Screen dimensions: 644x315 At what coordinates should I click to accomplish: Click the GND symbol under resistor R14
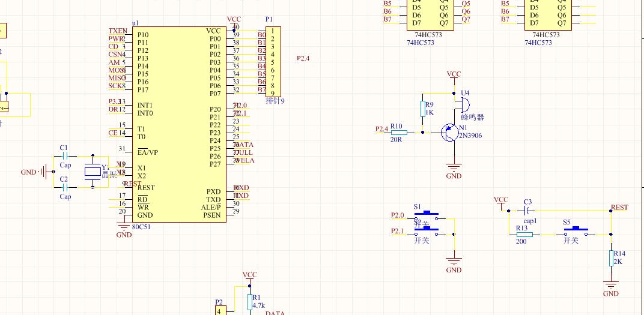point(611,284)
